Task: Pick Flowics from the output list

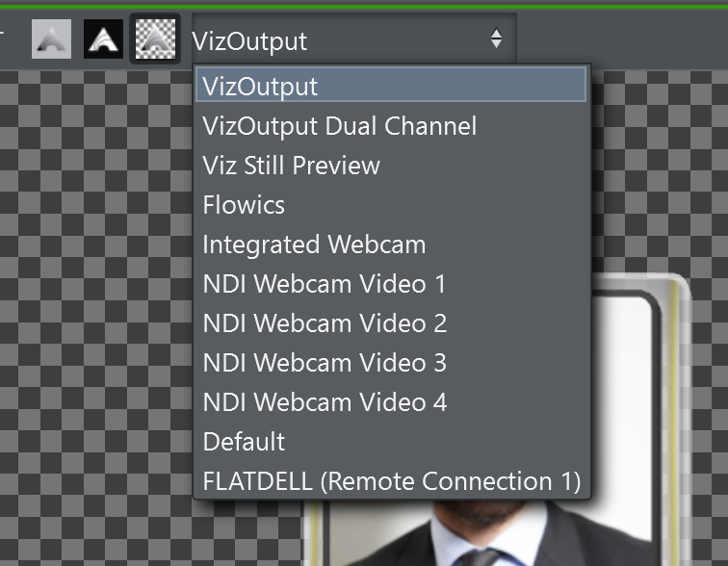Action: coord(244,205)
